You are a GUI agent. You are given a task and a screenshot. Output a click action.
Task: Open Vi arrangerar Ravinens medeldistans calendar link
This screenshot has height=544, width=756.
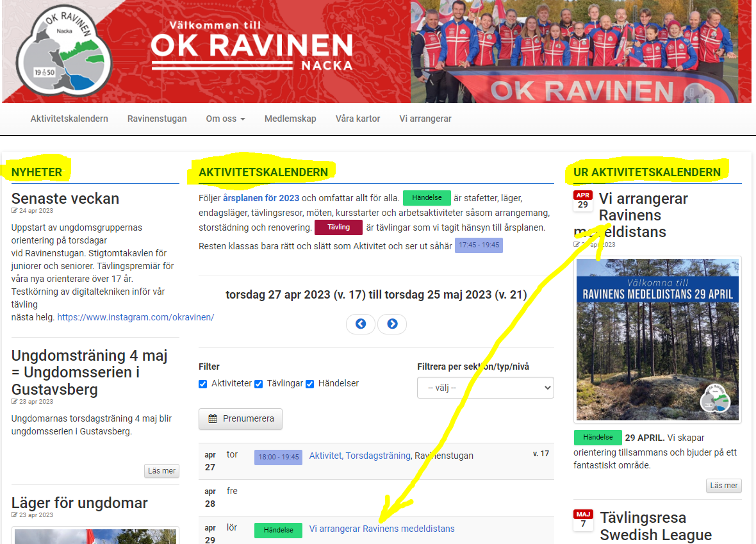[382, 529]
